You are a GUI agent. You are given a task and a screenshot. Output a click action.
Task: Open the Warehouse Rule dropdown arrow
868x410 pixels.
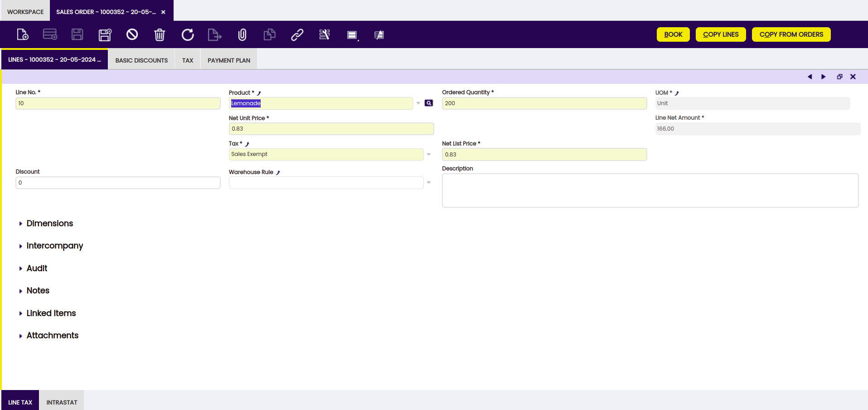click(x=429, y=183)
